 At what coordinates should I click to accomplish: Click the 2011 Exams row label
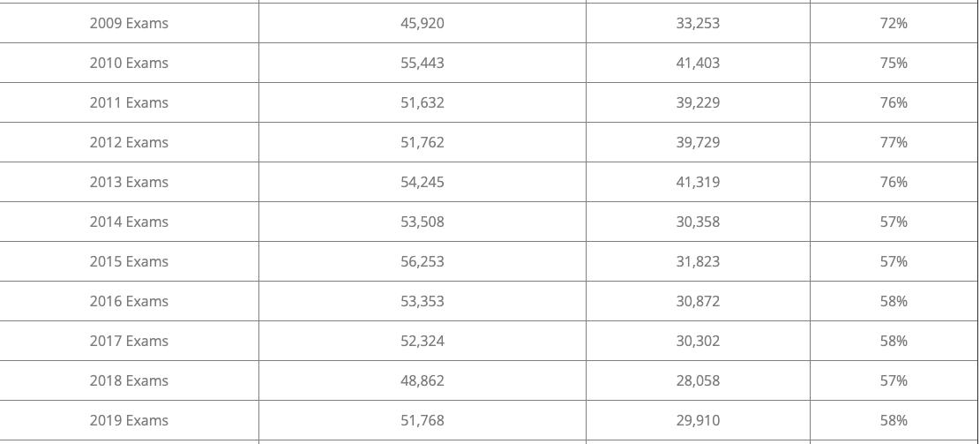click(x=129, y=102)
